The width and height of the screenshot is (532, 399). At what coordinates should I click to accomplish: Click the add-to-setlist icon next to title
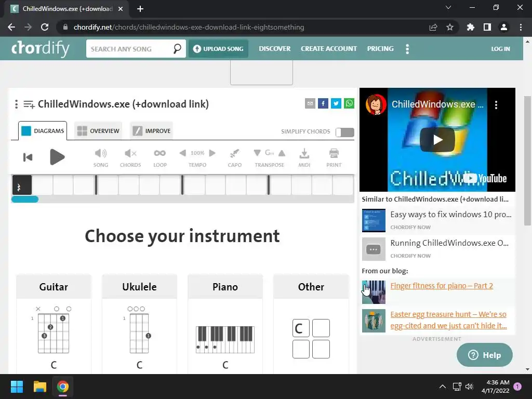tap(29, 104)
